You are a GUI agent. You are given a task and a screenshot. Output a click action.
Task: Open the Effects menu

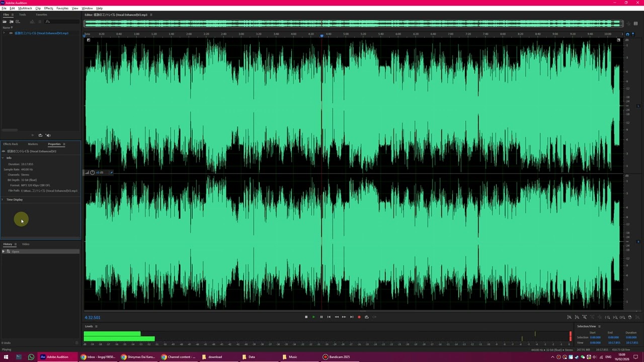(x=49, y=9)
